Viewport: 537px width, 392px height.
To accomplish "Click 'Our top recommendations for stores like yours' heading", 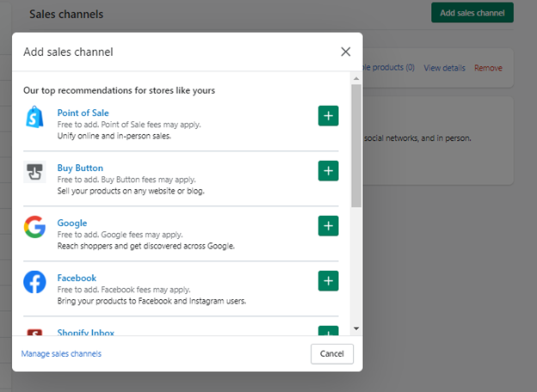I will point(119,90).
